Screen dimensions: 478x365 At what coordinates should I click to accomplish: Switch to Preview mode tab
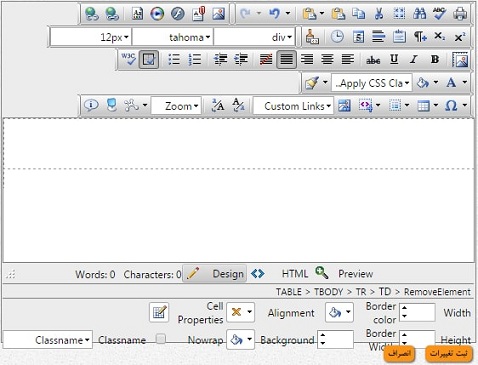pyautogui.click(x=344, y=274)
